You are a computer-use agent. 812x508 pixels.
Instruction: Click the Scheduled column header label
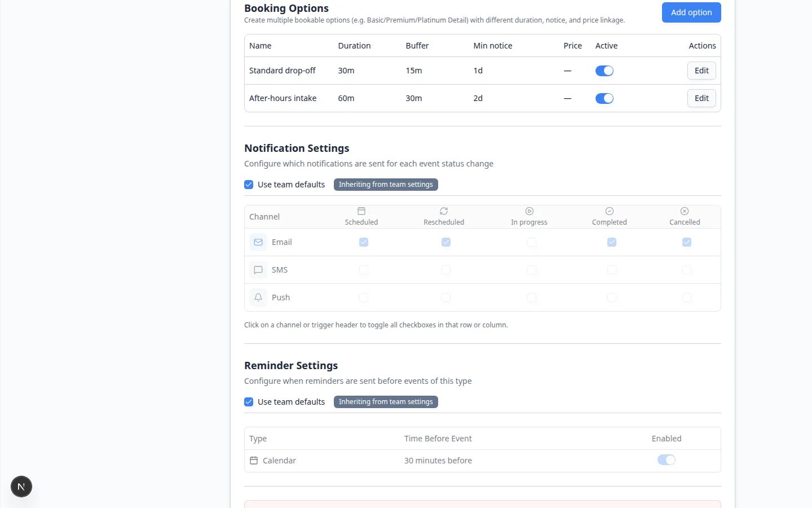point(361,222)
